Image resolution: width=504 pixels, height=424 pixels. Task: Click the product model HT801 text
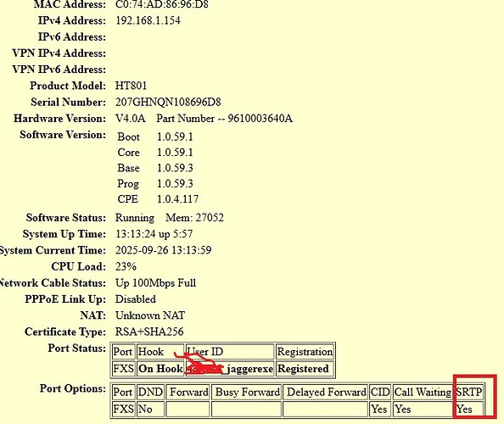pyautogui.click(x=131, y=86)
